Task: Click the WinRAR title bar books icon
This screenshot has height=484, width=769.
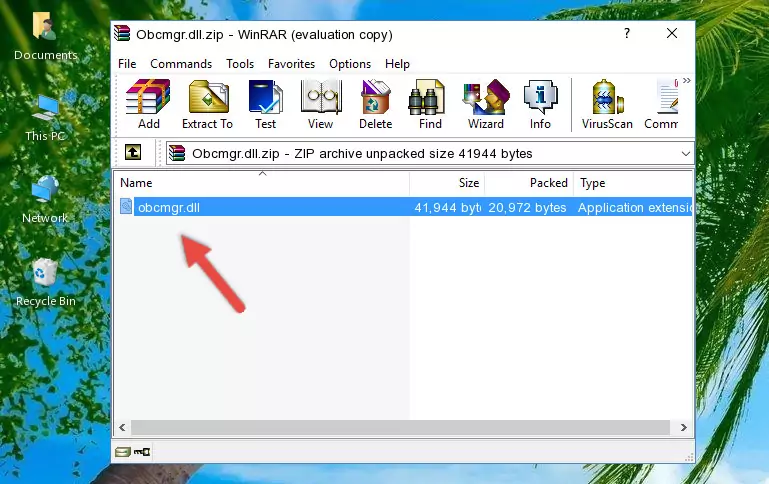Action: [x=122, y=33]
